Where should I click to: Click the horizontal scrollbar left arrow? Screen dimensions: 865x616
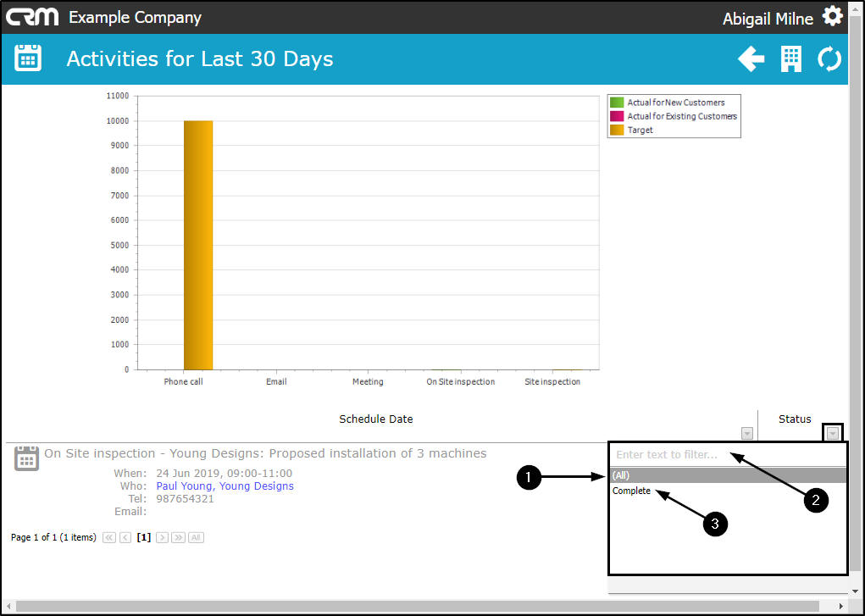coord(8,606)
